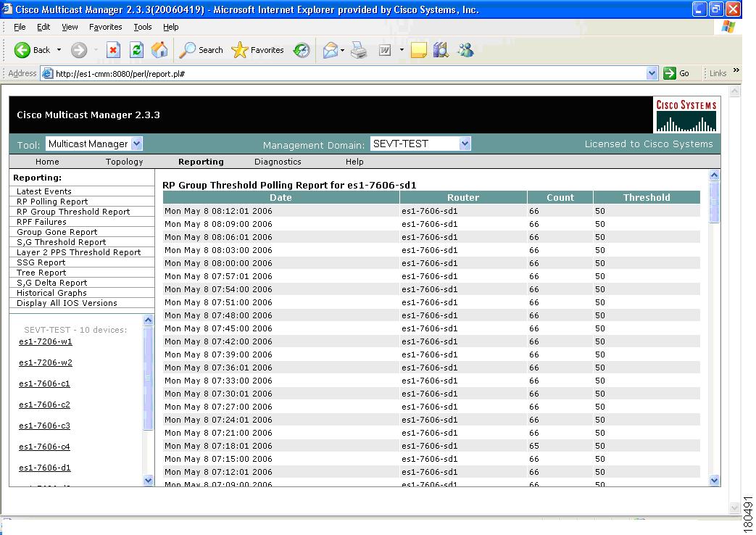Click the Threshold column header
Screen dimensions: 756x535
[x=647, y=197]
